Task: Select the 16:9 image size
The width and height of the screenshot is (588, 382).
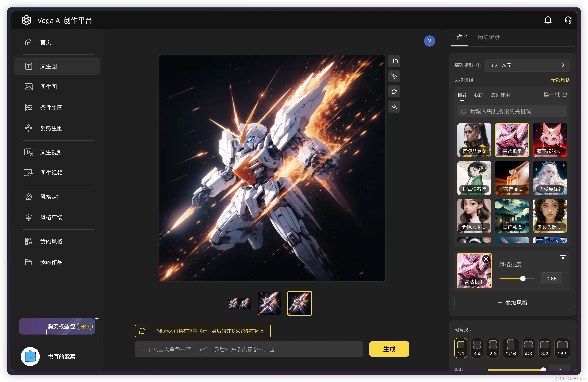Action: (x=562, y=348)
